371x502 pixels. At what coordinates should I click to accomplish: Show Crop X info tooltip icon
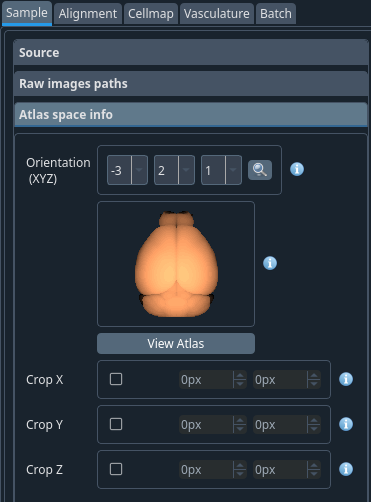346,379
